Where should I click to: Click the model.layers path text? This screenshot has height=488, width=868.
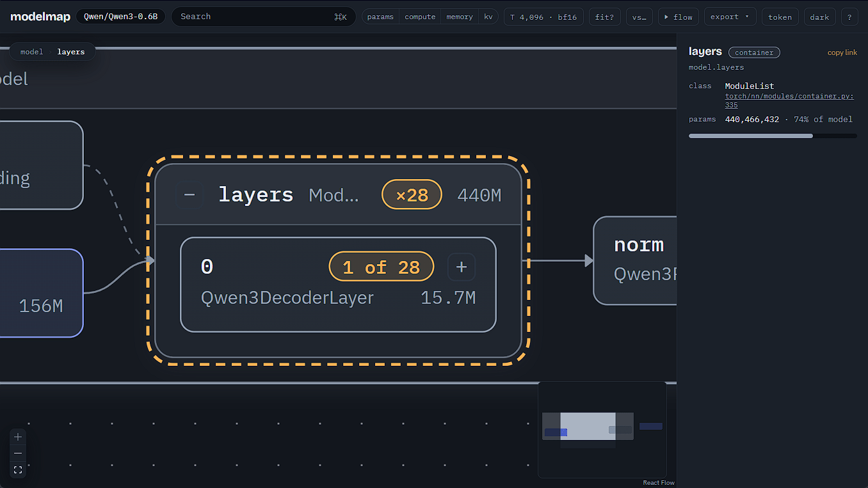[x=716, y=67]
